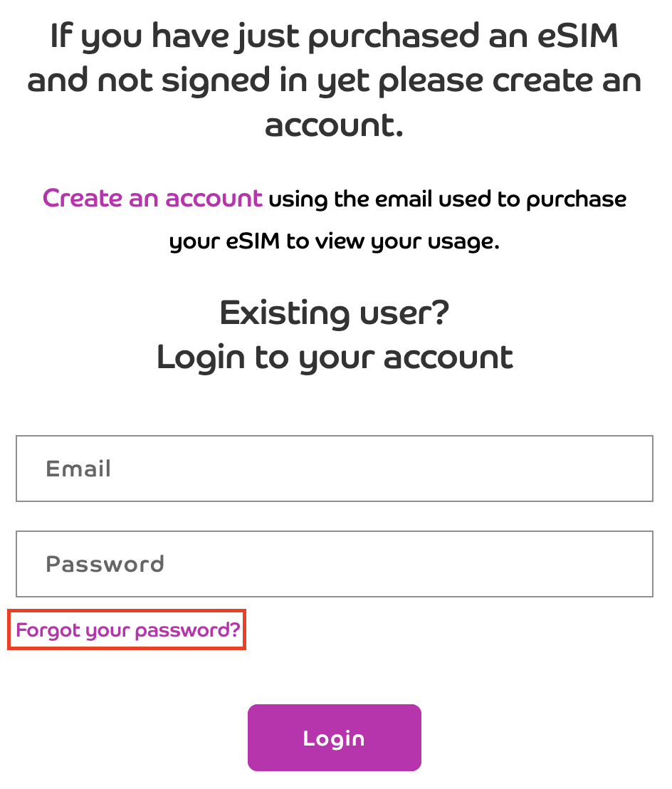Screen dimensions: 672x789
Task: Start password reset from Forgot your password
Action: pos(127,629)
